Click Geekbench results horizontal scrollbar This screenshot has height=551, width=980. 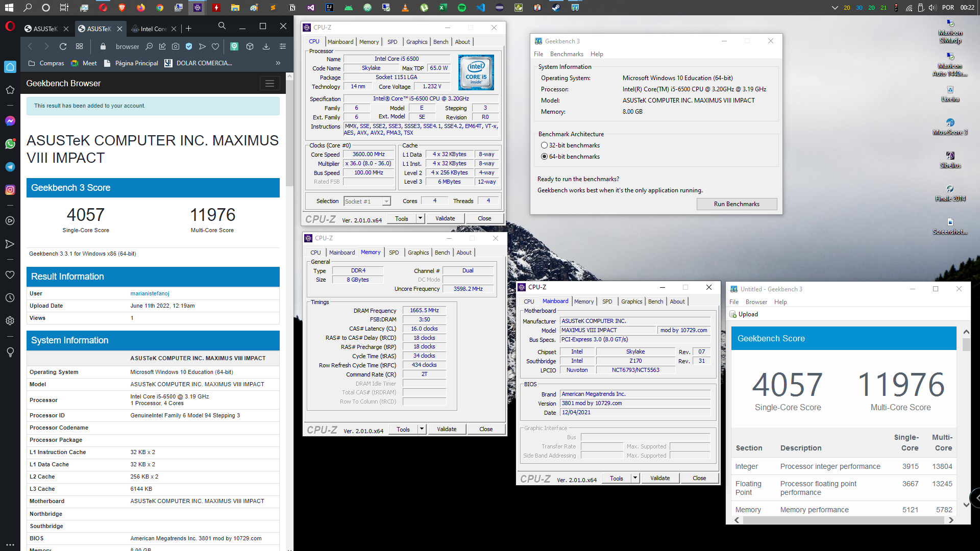(x=843, y=520)
